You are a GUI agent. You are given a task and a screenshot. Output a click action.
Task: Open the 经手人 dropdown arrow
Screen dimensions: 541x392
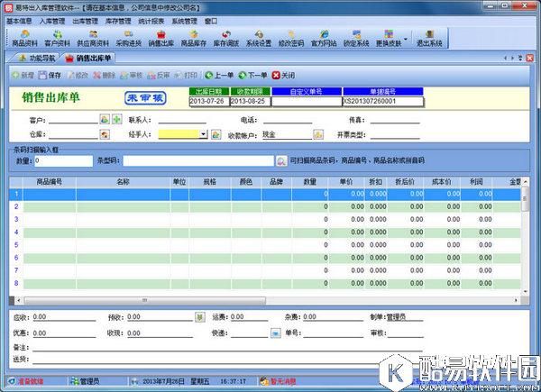click(x=204, y=133)
